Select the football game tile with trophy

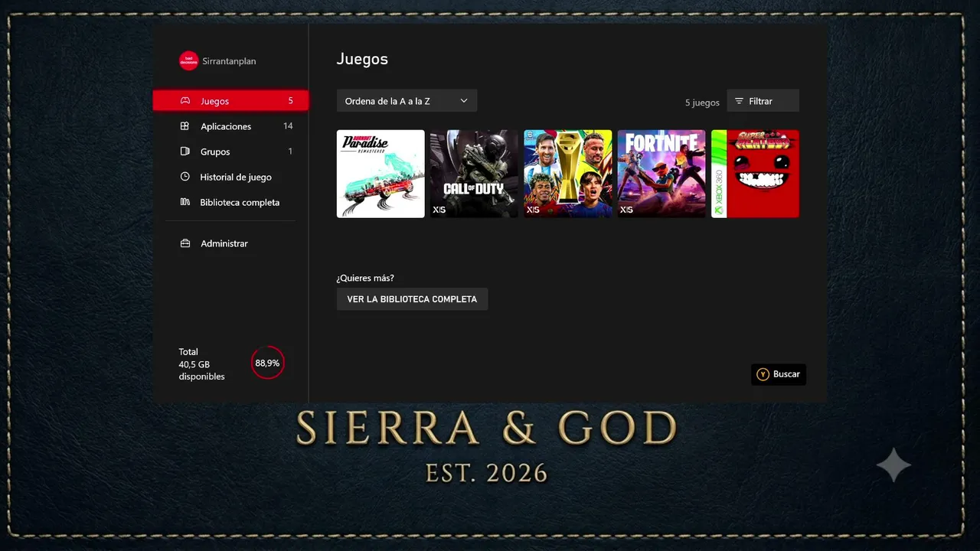(568, 174)
